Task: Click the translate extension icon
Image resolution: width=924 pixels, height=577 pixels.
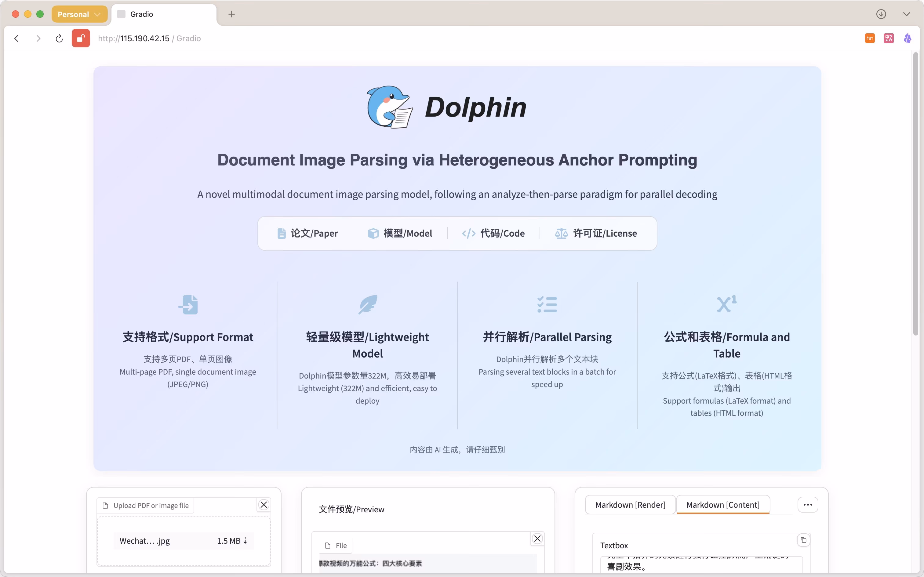Action: click(889, 38)
